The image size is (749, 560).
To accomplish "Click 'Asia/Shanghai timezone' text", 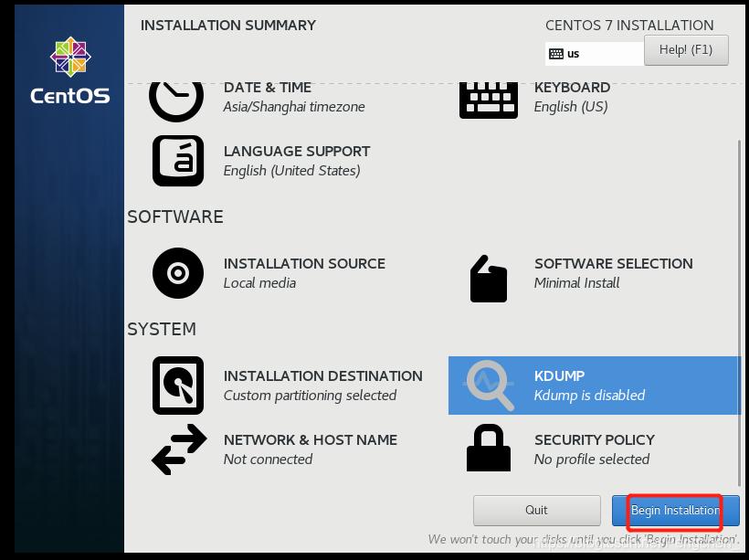I will 294,107.
